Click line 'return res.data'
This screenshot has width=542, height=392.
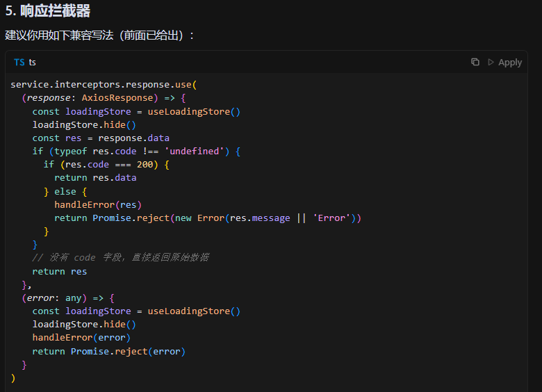point(95,178)
